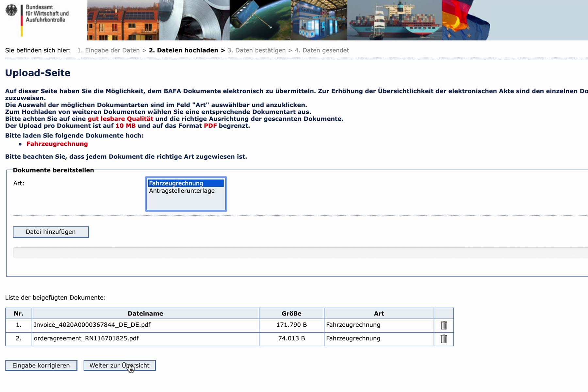The width and height of the screenshot is (588, 392).
Task: Continue with Weiter zur Übersicht button
Action: pos(120,366)
